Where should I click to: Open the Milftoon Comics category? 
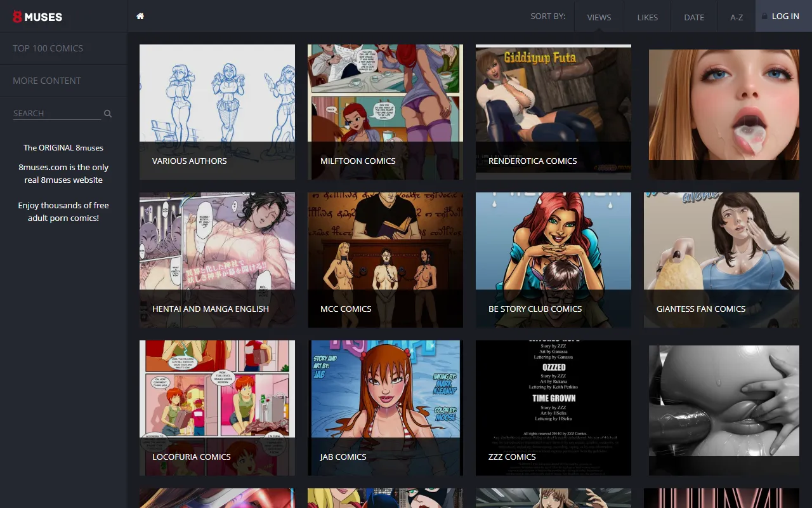tap(385, 112)
